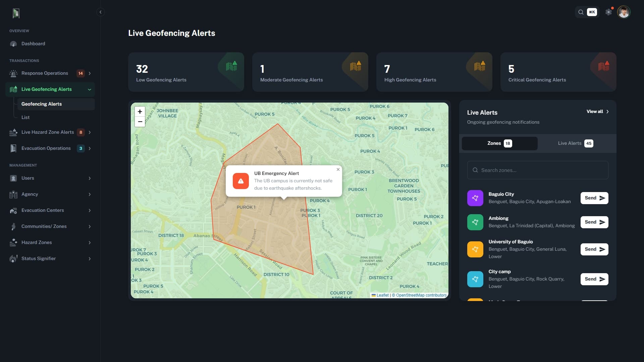
Task: Collapse the sidebar with the arrow button
Action: pyautogui.click(x=100, y=12)
